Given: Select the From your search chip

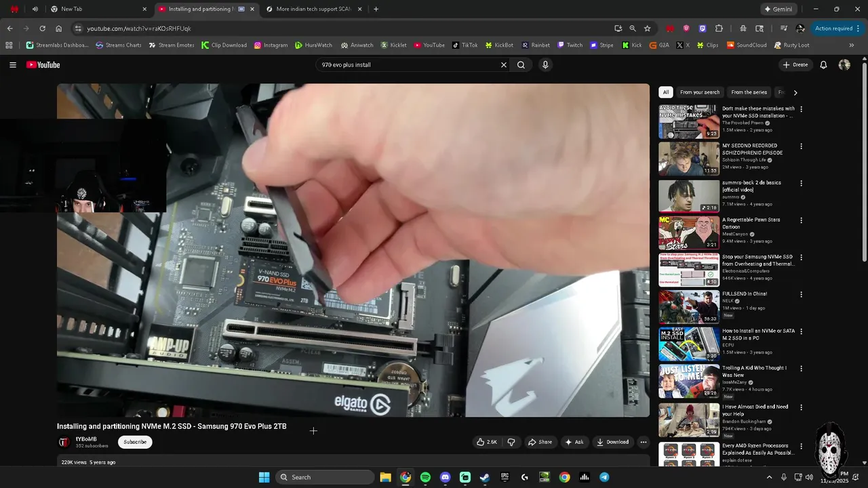Looking at the screenshot, I should pyautogui.click(x=700, y=92).
